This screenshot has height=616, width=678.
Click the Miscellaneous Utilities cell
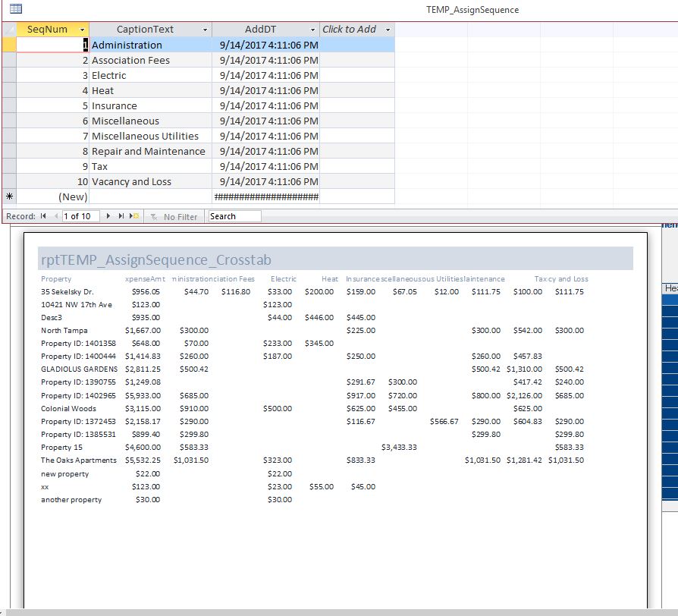[x=150, y=136]
